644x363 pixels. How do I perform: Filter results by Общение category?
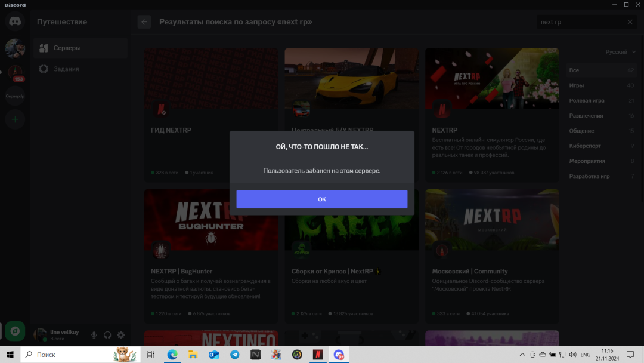click(601, 131)
